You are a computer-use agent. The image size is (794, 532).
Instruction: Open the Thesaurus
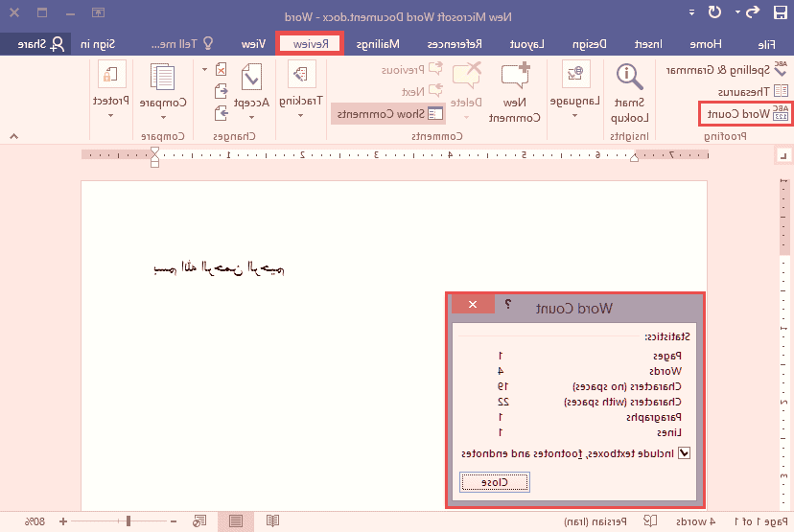[x=781, y=92]
